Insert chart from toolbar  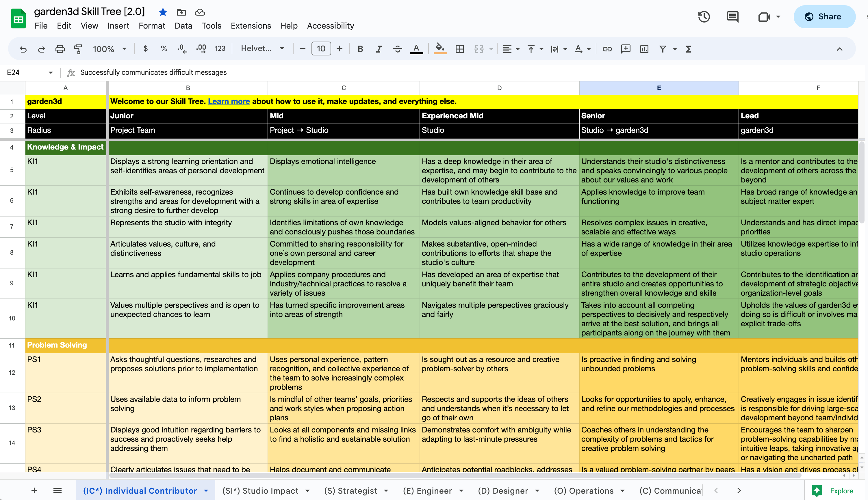pyautogui.click(x=644, y=49)
